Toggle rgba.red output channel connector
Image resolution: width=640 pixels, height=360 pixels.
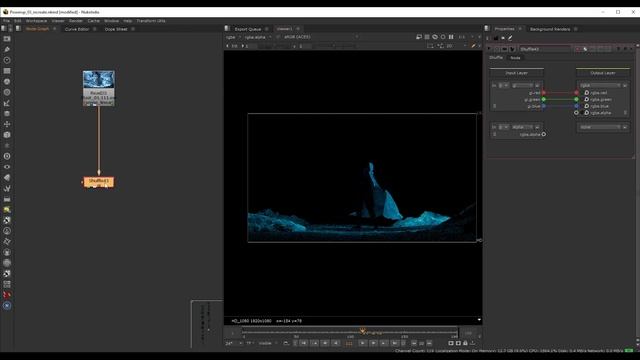pyautogui.click(x=576, y=93)
